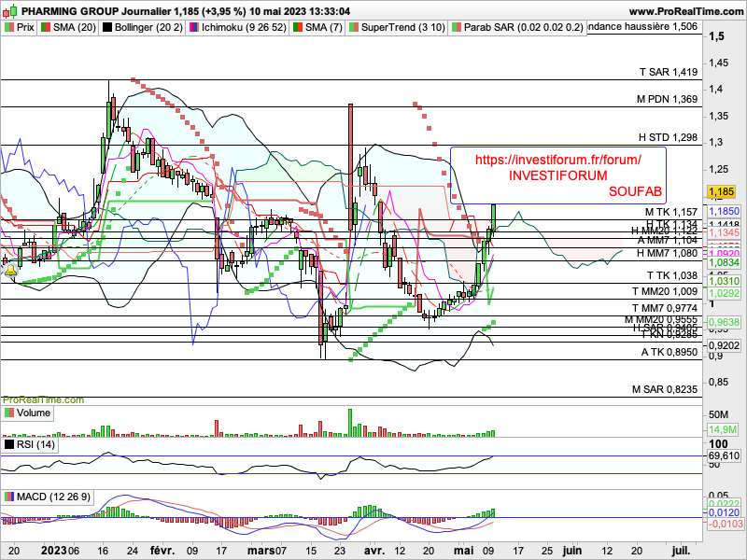Click the T SAR 1,419 level label
The image size is (747, 560).
pyautogui.click(x=669, y=73)
